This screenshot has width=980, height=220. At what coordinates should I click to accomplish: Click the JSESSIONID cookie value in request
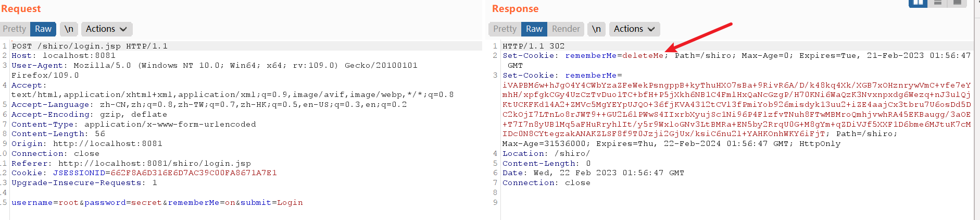coord(193,173)
